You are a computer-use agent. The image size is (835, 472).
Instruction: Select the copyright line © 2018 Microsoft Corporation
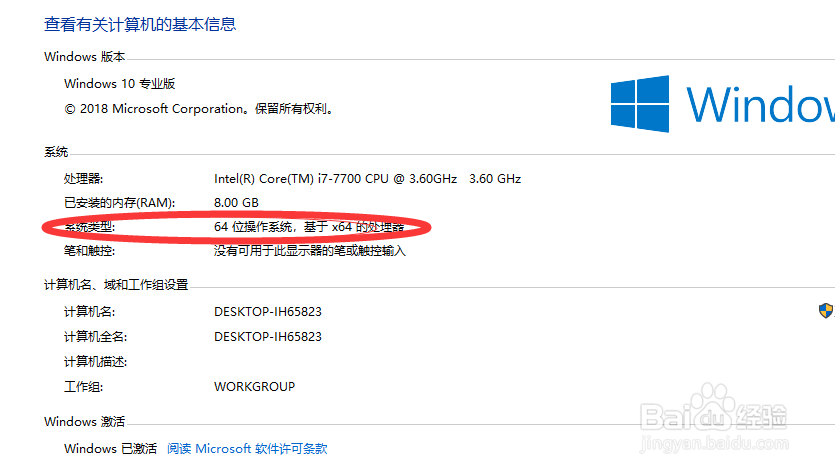(201, 109)
